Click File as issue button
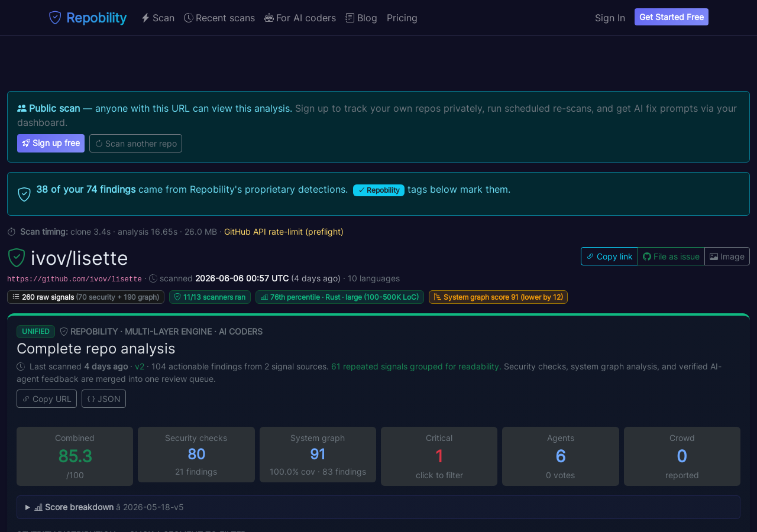757x532 pixels. tap(671, 256)
